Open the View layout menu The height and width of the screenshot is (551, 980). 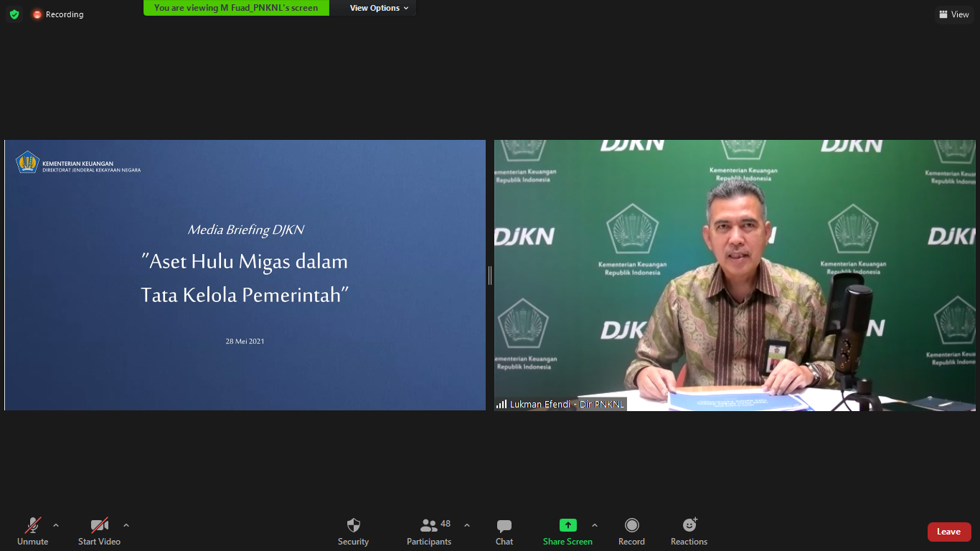pyautogui.click(x=953, y=14)
